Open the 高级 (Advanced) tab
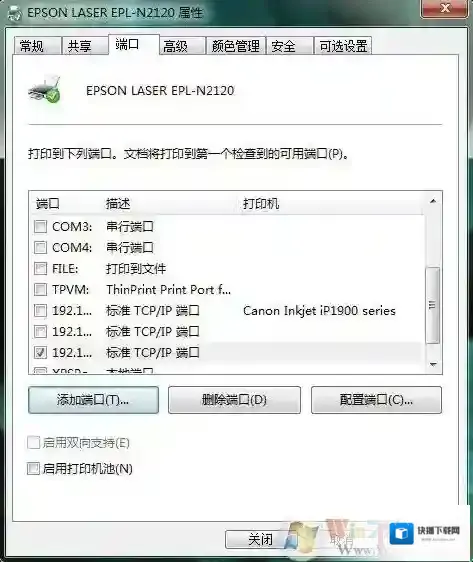This screenshot has width=473, height=562. pyautogui.click(x=182, y=46)
